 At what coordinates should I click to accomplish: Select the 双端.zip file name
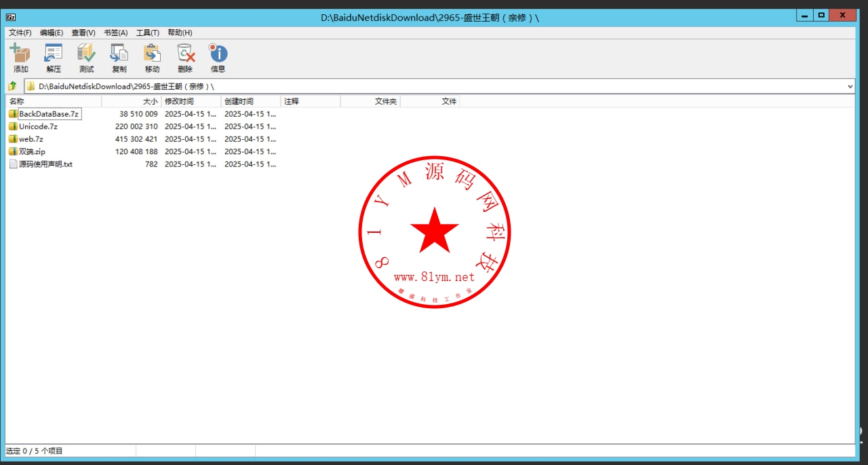pyautogui.click(x=32, y=151)
